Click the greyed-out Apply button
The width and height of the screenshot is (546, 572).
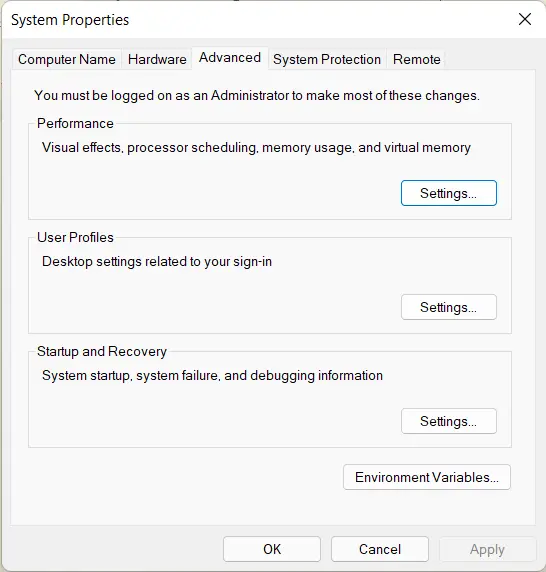487,549
